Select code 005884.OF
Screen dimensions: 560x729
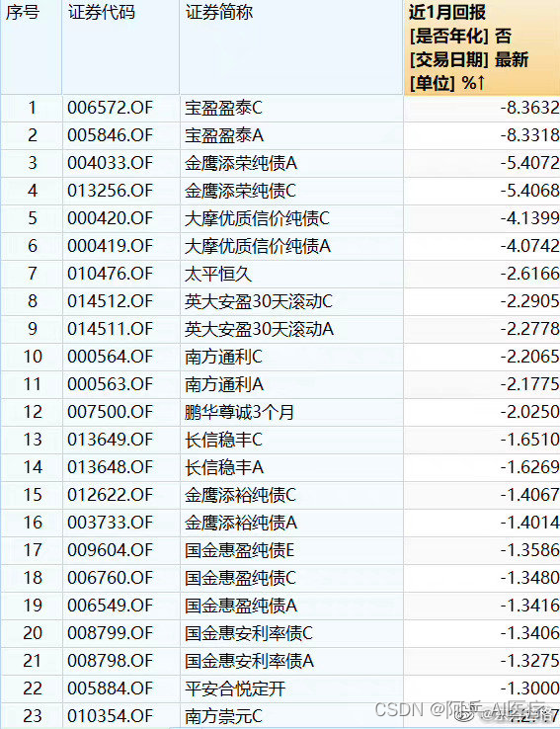coord(111,688)
